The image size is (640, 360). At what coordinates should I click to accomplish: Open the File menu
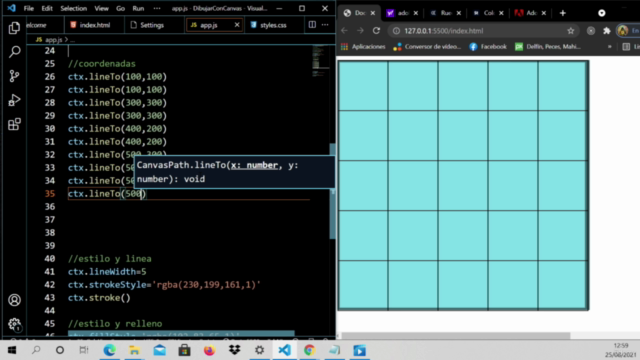29,8
